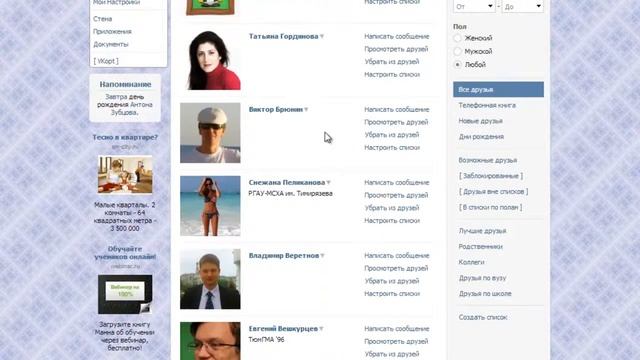This screenshot has width=640, height=360.
Task: Open Татьяна Гордянова name link
Action: click(284, 36)
